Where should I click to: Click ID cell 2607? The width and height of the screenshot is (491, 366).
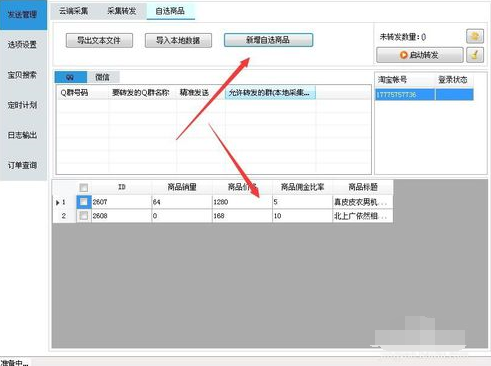pyautogui.click(x=122, y=202)
